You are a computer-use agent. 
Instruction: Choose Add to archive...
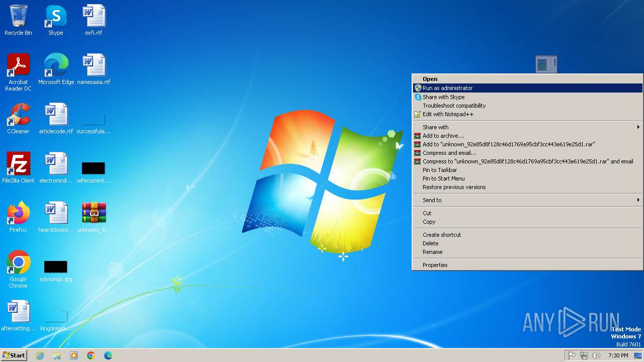click(x=527, y=136)
